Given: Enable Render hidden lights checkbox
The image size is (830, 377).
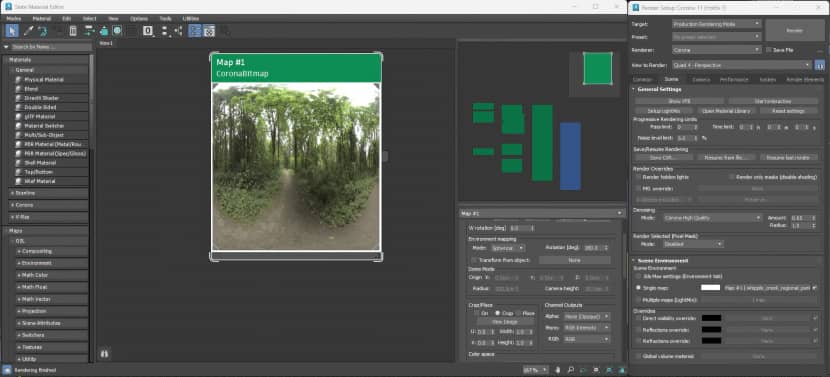Looking at the screenshot, I should [x=638, y=177].
